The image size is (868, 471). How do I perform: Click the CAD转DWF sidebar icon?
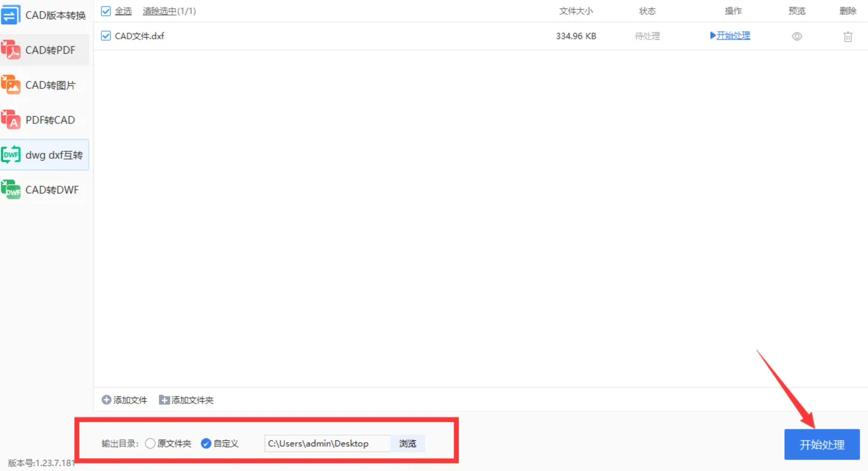pyautogui.click(x=11, y=190)
